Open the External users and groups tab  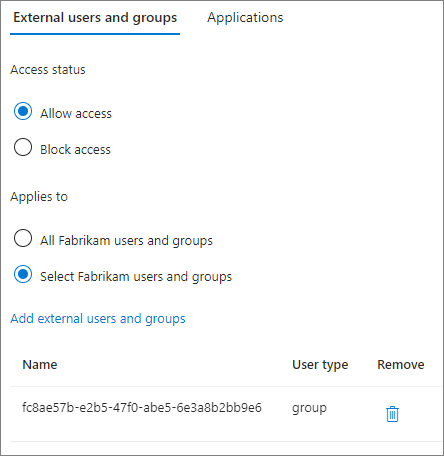coord(95,18)
